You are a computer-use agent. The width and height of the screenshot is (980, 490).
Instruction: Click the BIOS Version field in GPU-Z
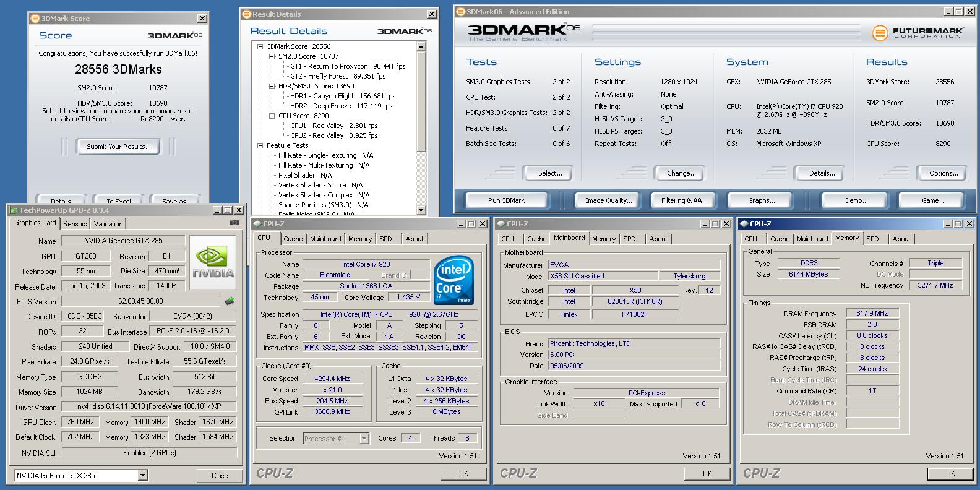pyautogui.click(x=142, y=301)
